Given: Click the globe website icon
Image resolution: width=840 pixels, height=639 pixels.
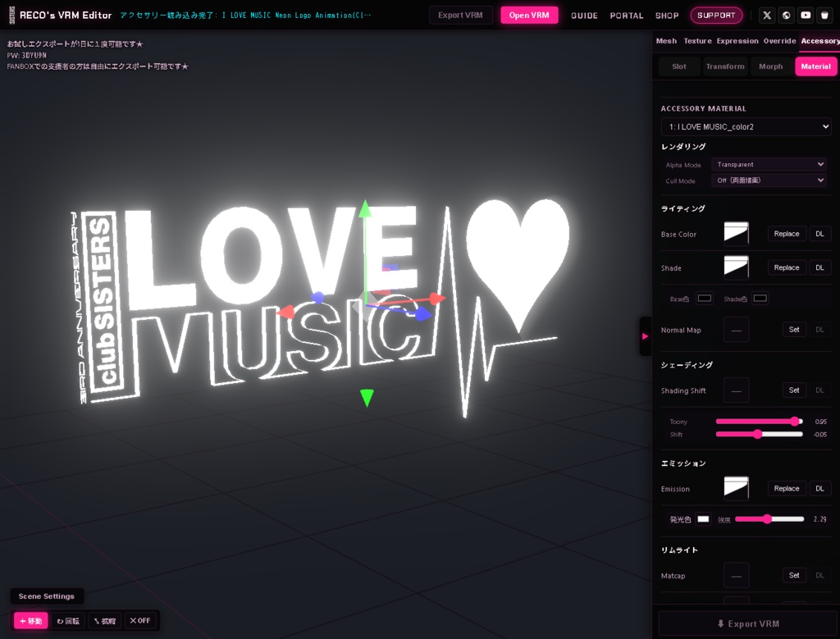Looking at the screenshot, I should tap(786, 15).
